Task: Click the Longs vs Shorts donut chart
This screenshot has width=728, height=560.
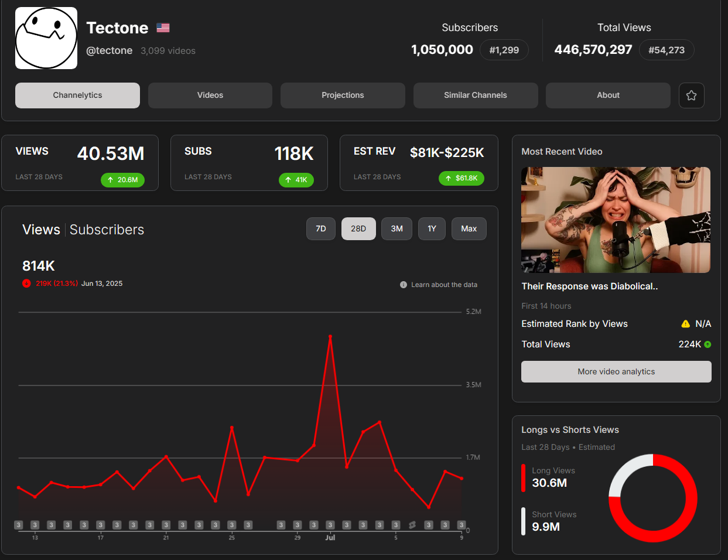Action: [653, 498]
